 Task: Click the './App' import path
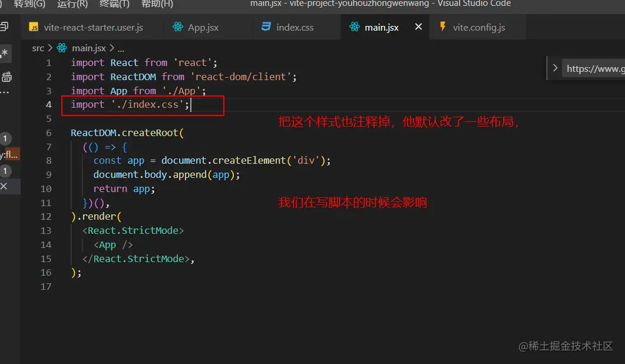[x=181, y=91]
